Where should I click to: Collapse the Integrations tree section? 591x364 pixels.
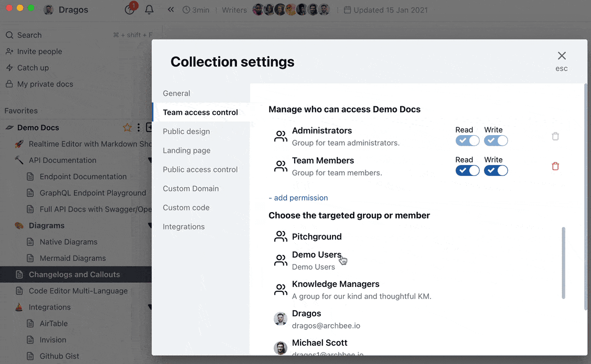(x=150, y=307)
